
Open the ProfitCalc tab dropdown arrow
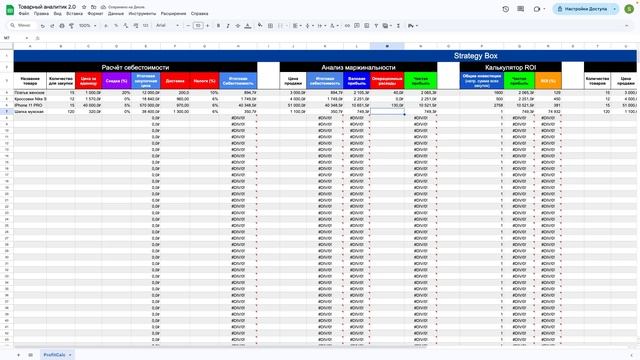point(70,355)
